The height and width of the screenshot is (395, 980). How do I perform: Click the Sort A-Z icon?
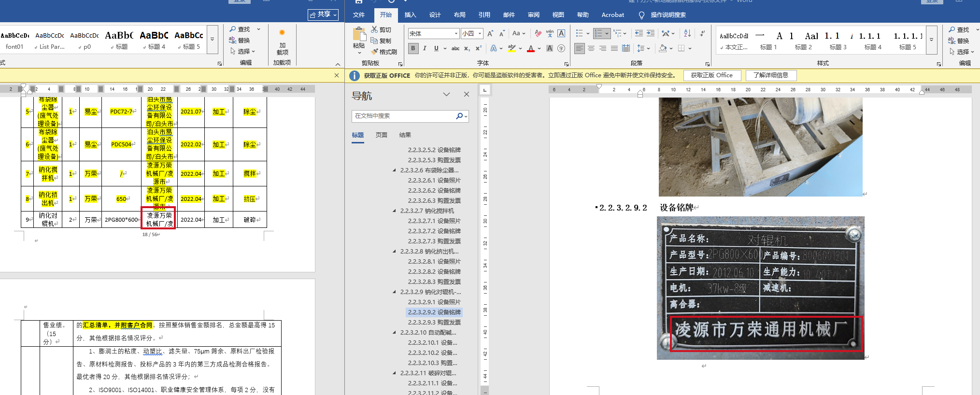coord(687,33)
